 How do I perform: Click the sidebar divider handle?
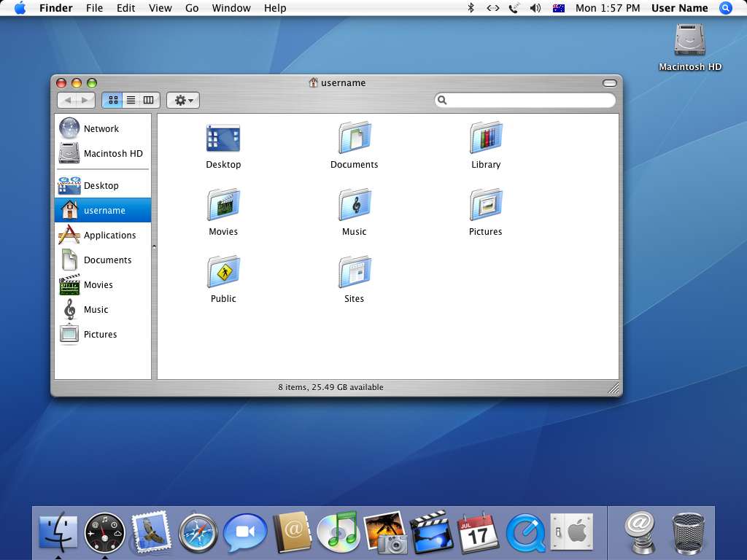coord(154,246)
